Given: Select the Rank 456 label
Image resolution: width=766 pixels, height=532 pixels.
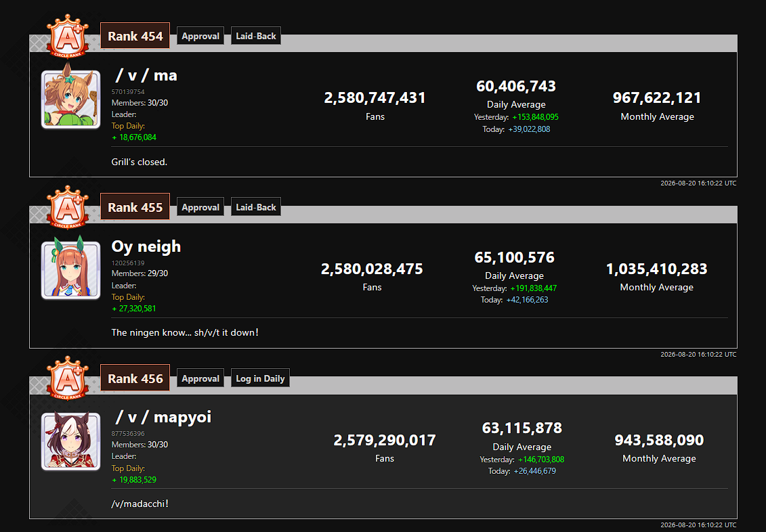Looking at the screenshot, I should click(135, 378).
